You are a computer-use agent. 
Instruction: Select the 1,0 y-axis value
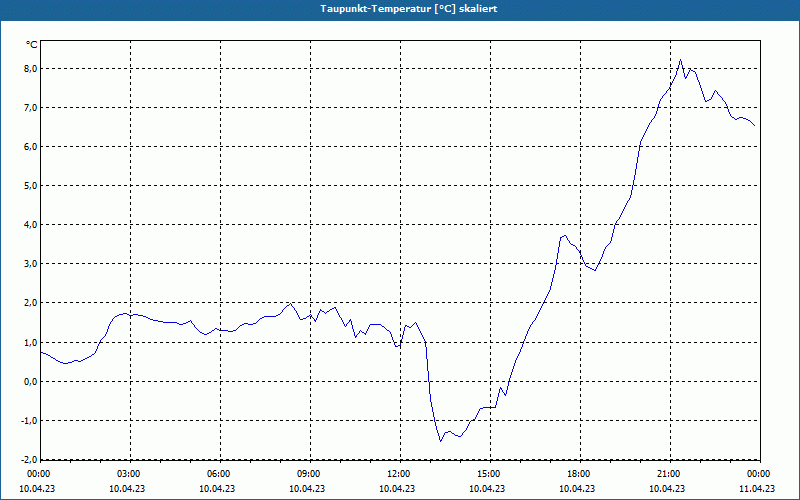(31, 342)
